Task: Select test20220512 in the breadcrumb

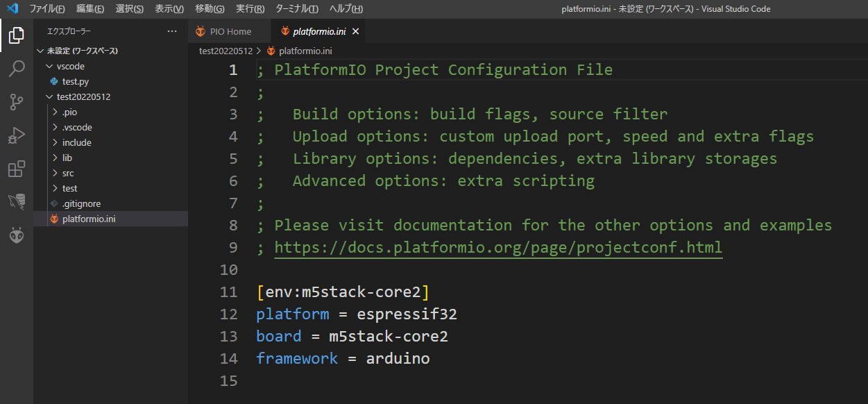Action: [x=225, y=51]
